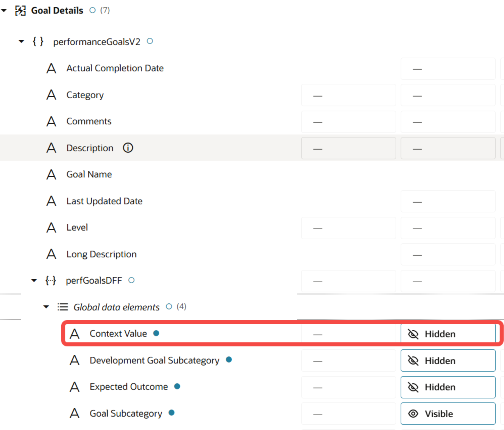Click the Goal Details section icon

click(x=20, y=10)
